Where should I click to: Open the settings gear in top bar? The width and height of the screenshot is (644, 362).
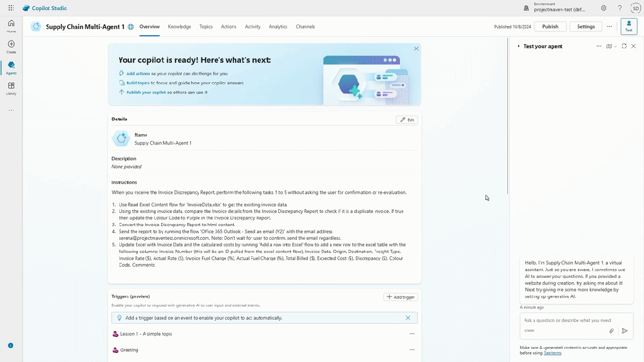(603, 8)
